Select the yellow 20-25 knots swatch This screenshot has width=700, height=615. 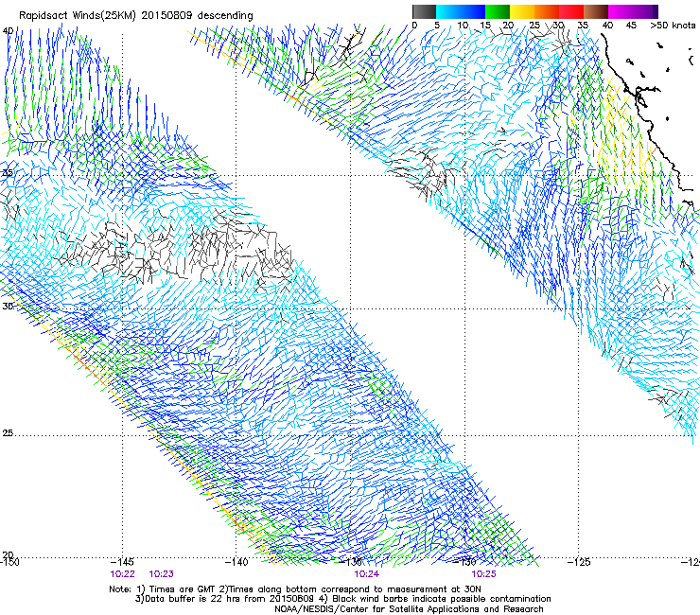(x=522, y=11)
